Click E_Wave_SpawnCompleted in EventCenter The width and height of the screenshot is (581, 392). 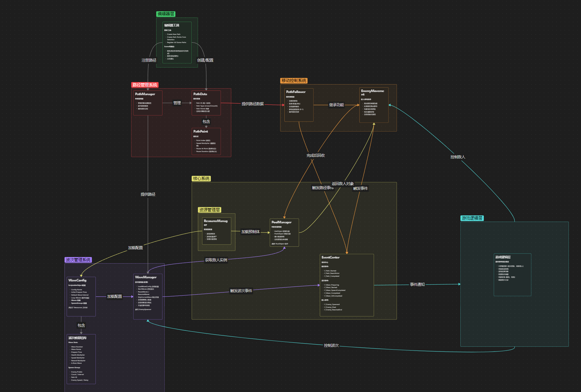click(x=335, y=290)
